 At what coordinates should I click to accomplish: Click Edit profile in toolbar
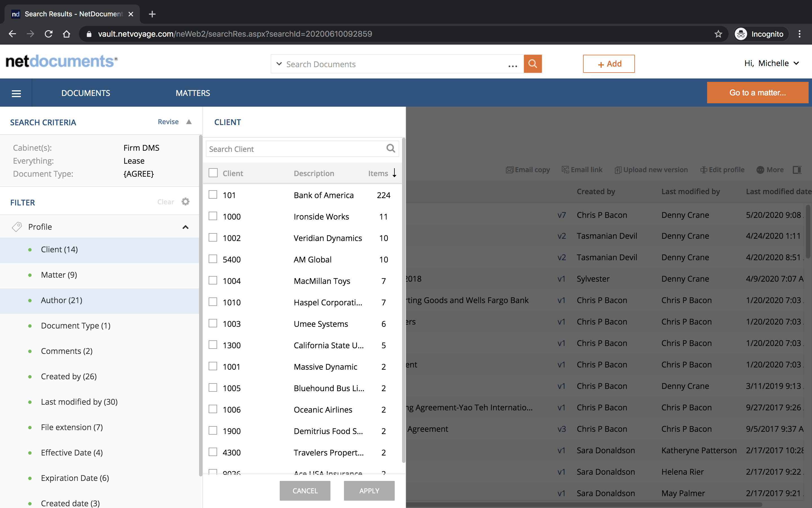722,170
